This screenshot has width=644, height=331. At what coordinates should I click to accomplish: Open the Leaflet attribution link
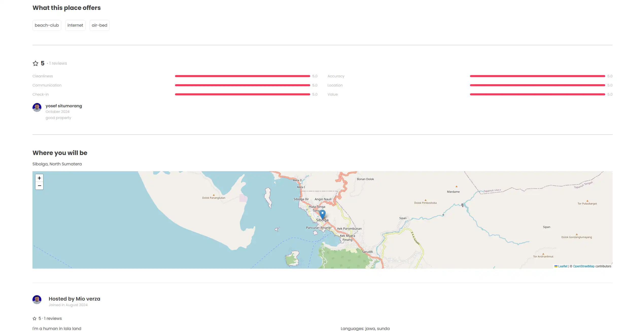coord(563,266)
